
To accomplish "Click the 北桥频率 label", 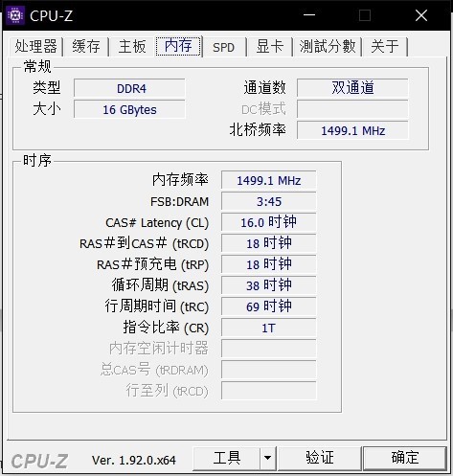I will pos(258,130).
